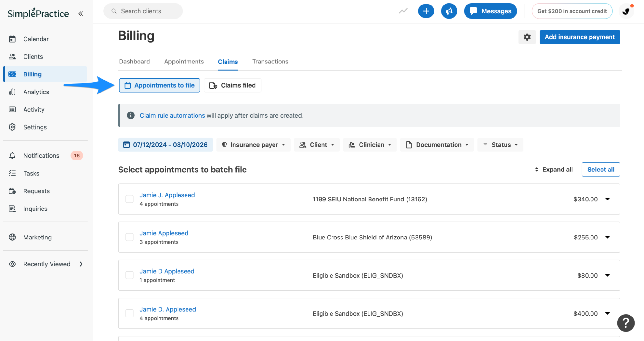Viewport: 644px width, 341px height.
Task: Open the Jamie J. Appleseed client link
Action: coord(167,195)
